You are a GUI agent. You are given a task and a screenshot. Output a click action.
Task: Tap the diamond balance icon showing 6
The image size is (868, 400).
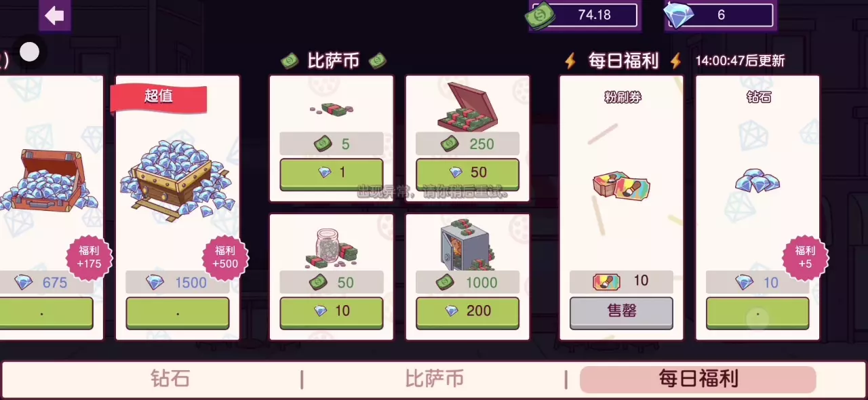[x=680, y=15]
